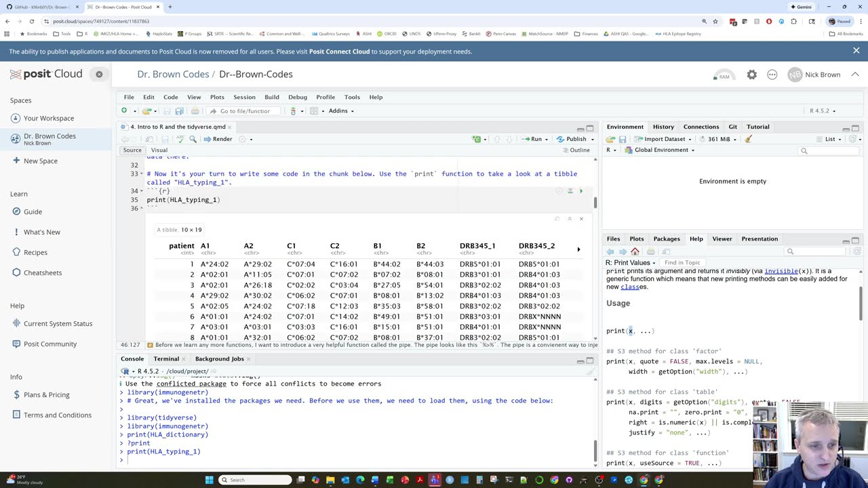Click the spell check ABC icon
This screenshot has width=868, height=488.
tap(180, 139)
